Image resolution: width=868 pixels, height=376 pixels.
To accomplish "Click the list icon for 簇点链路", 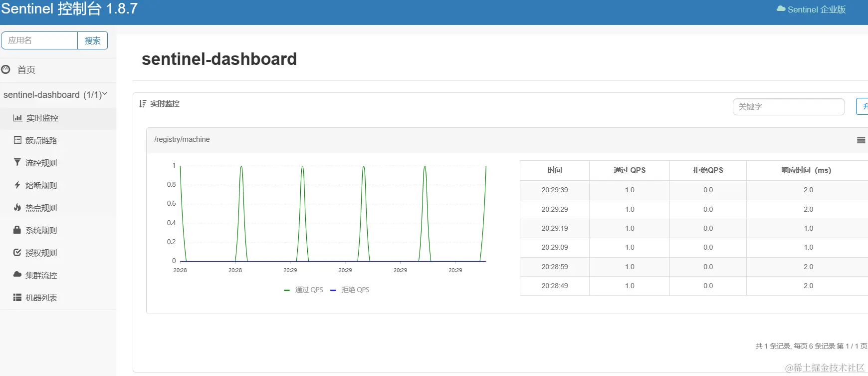I will pos(17,140).
